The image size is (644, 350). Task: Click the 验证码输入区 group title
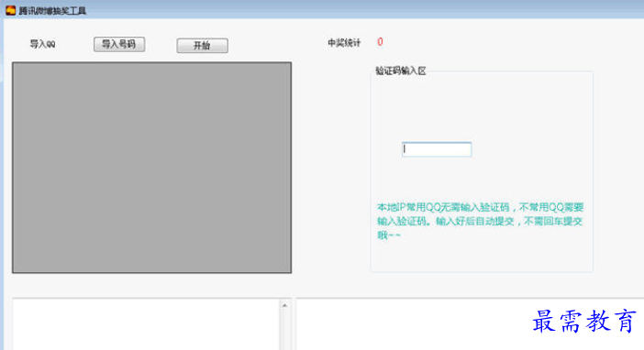click(x=401, y=71)
